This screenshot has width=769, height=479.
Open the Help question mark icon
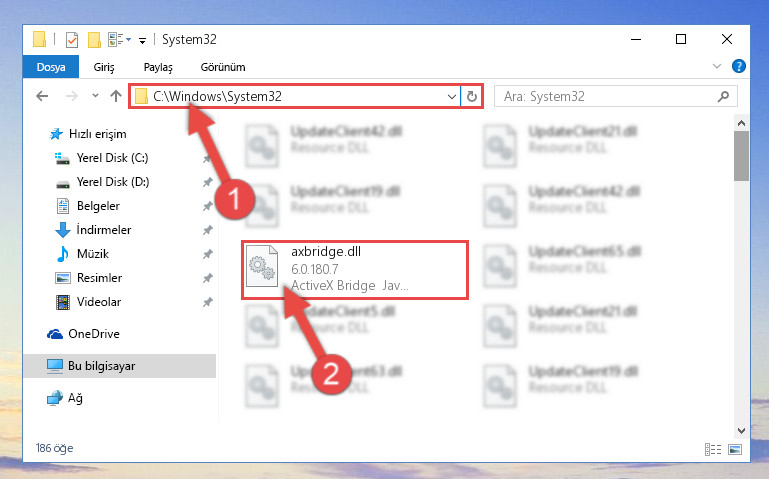(x=739, y=66)
